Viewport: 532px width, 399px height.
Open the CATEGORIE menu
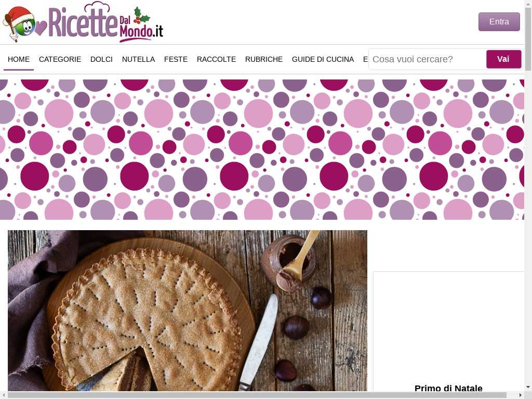pyautogui.click(x=60, y=59)
